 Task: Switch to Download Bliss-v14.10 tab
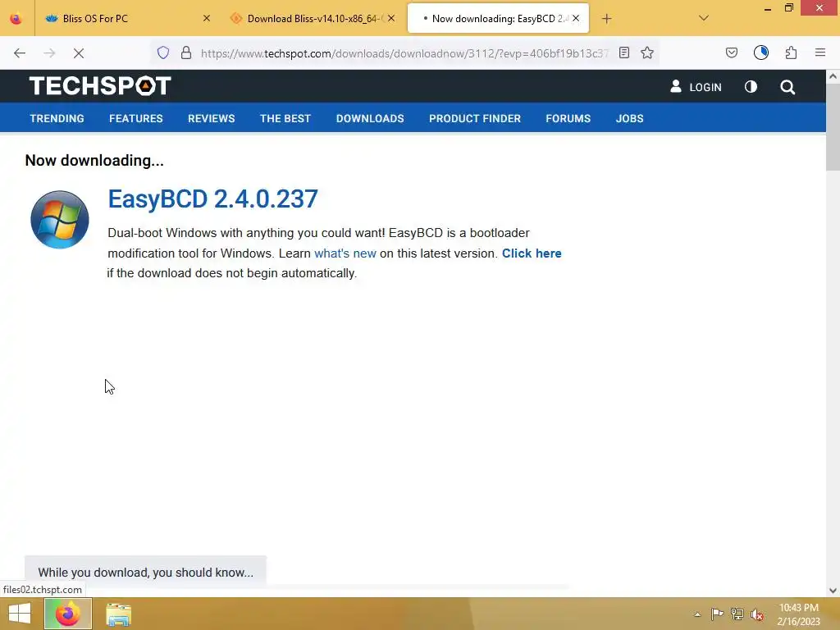313,19
